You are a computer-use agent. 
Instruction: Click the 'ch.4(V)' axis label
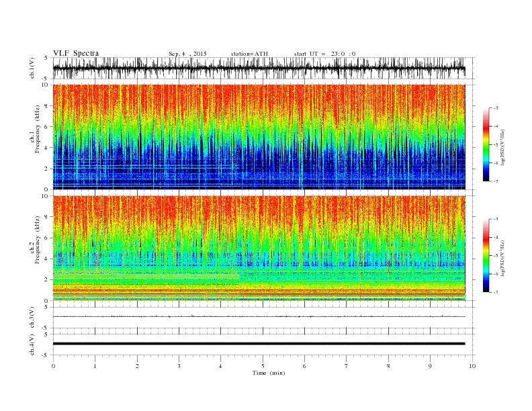point(32,345)
